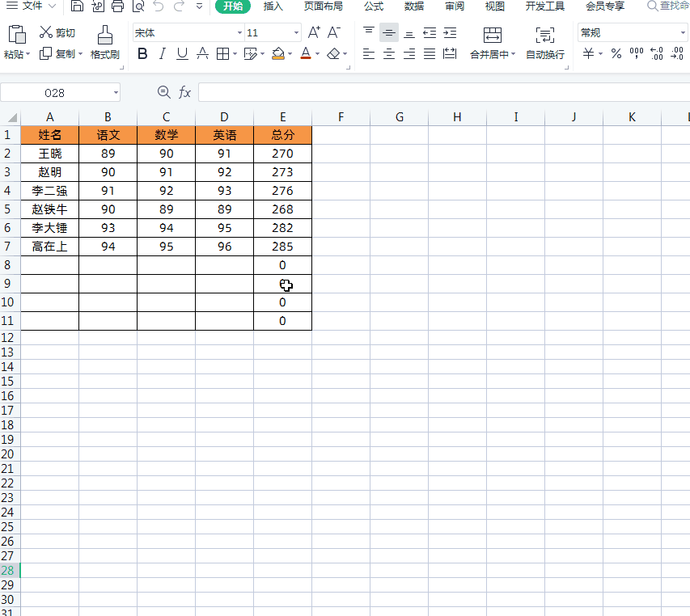Screen dimensions: 690x616
Task: Apply percent style format
Action: pyautogui.click(x=616, y=53)
